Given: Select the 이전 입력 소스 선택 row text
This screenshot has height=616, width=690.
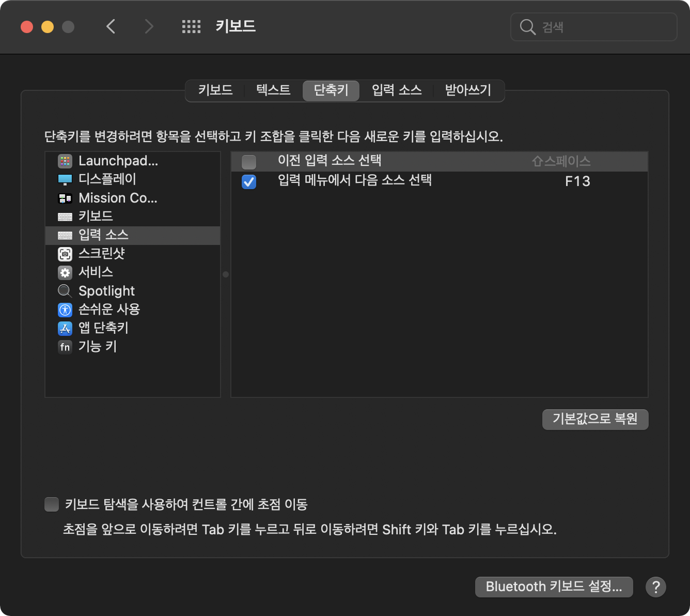Looking at the screenshot, I should point(330,161).
